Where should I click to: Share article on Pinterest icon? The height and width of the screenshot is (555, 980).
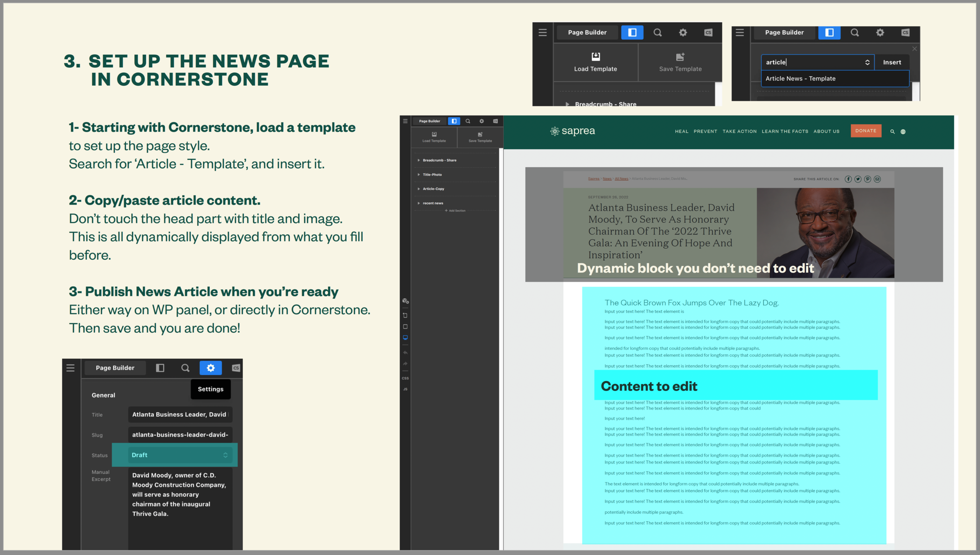867,179
